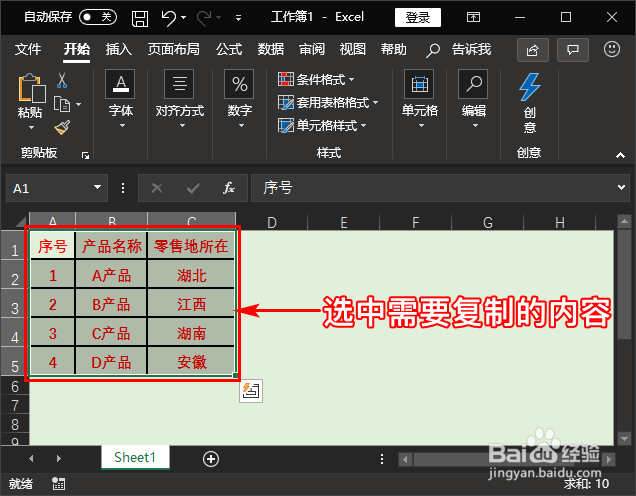Click the Format Painter brush icon

click(62, 128)
